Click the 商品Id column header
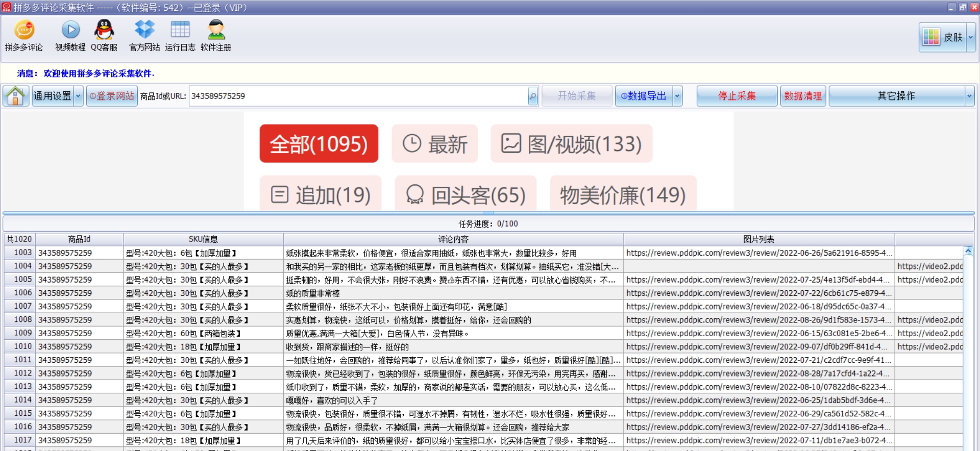 [79, 239]
